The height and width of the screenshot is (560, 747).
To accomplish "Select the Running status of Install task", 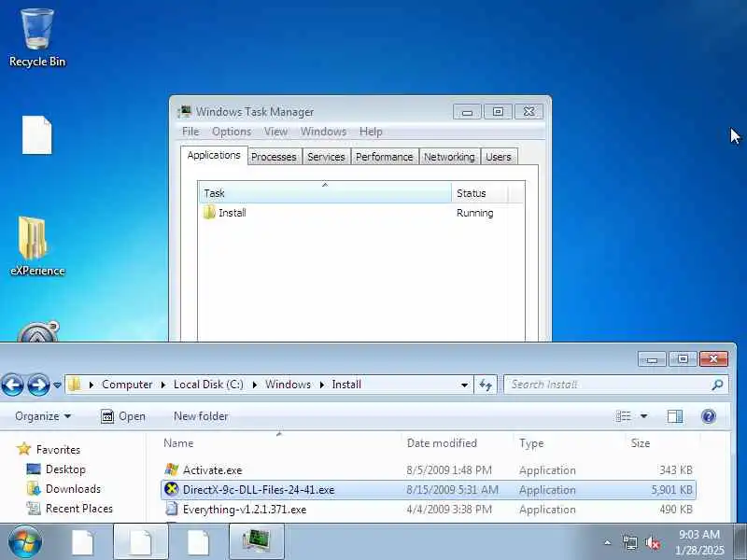I will click(475, 213).
